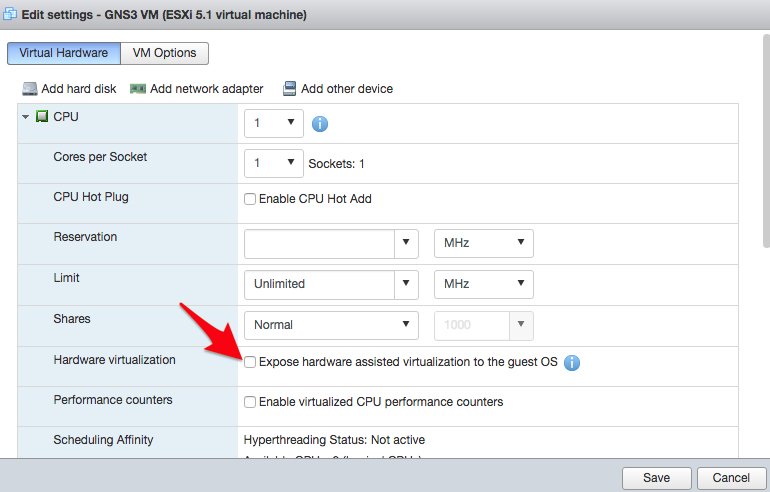Enable virtualized CPU performance counters
Viewport: 770px width, 492px height.
250,402
